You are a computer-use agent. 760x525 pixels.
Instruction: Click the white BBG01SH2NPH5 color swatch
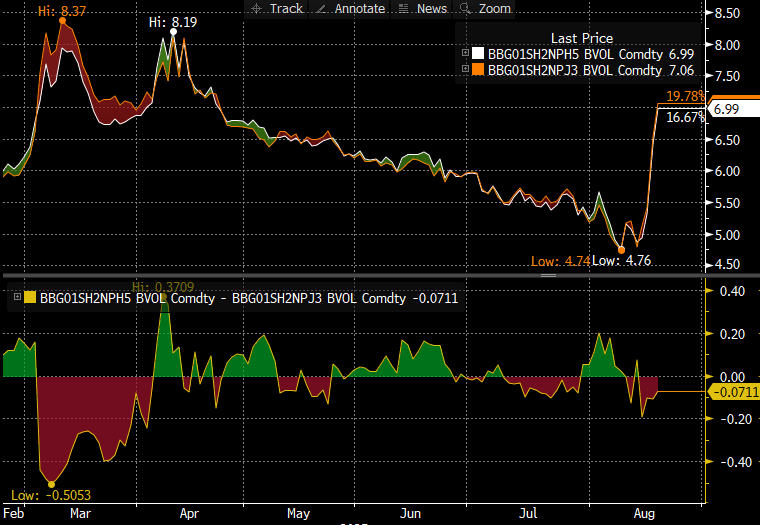(x=478, y=53)
